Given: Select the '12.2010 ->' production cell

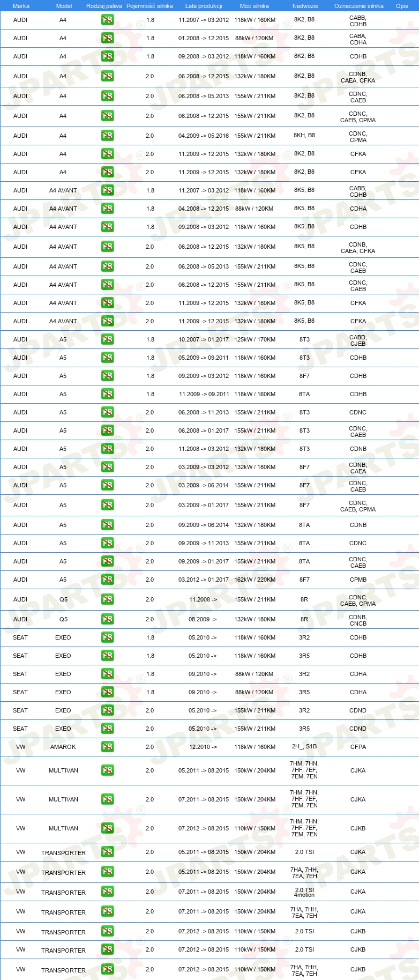Looking at the screenshot, I should tap(203, 747).
